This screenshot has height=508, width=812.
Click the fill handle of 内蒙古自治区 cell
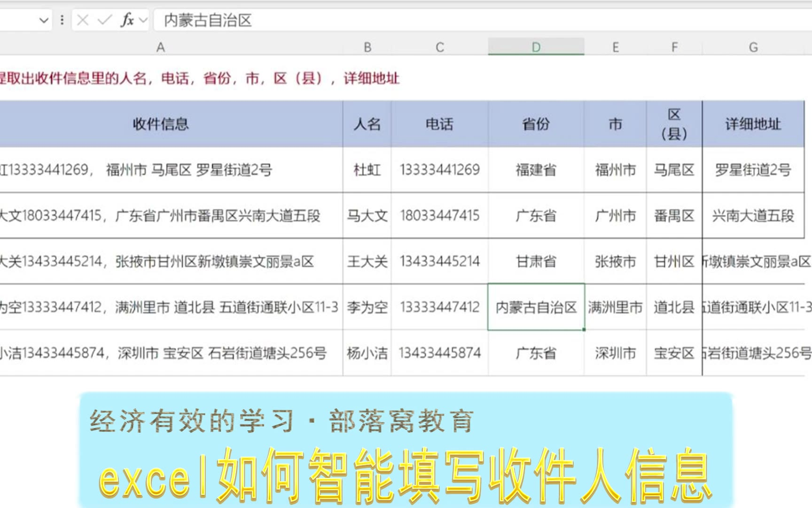tap(584, 329)
